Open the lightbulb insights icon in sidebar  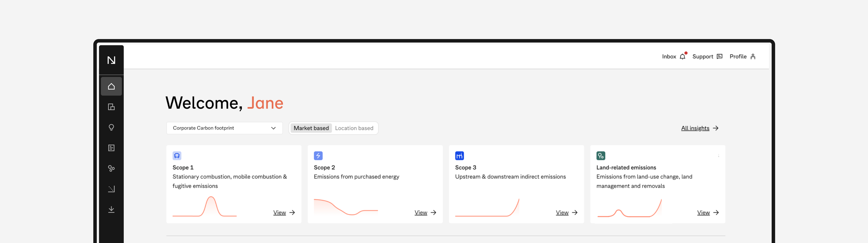click(111, 127)
